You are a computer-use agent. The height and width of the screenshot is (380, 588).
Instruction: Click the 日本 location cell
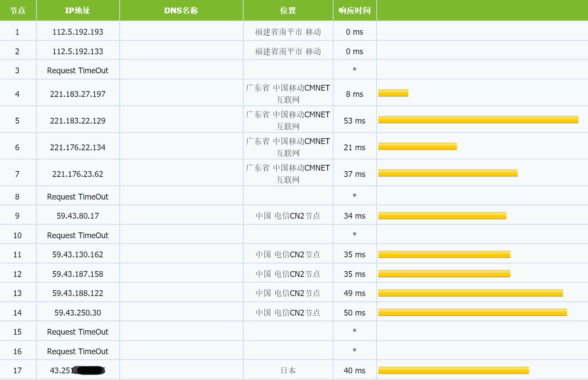click(x=288, y=371)
